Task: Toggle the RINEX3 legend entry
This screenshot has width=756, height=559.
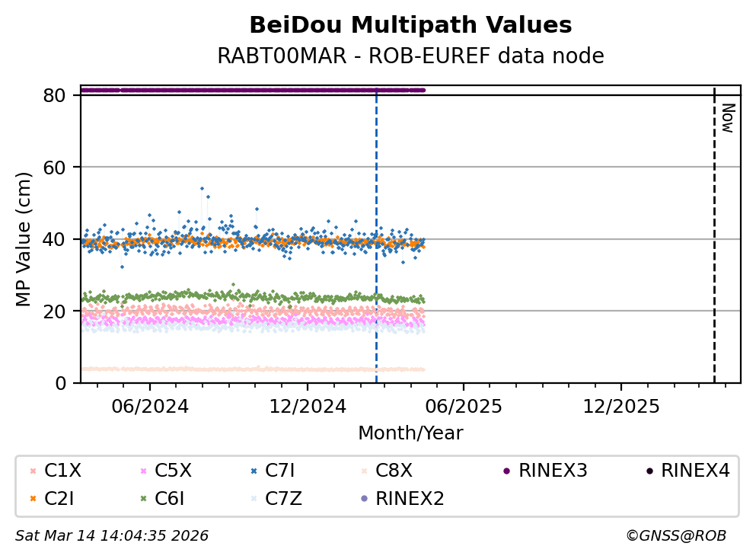Action: coord(553,471)
